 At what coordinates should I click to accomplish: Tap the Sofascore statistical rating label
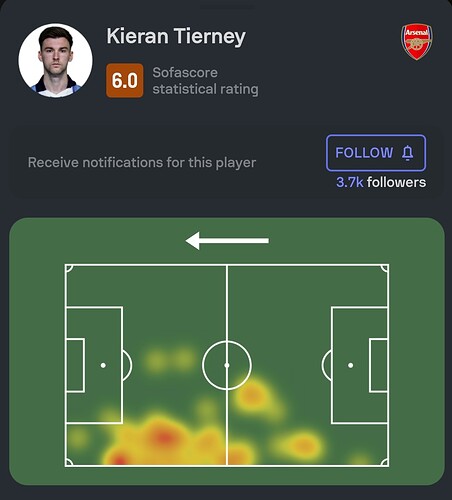[205, 81]
